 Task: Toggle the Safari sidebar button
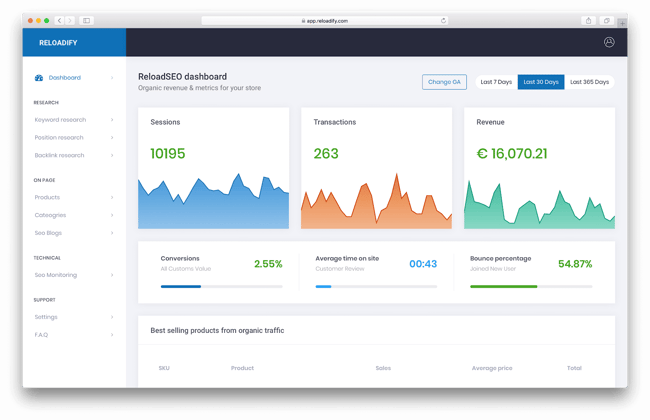87,20
